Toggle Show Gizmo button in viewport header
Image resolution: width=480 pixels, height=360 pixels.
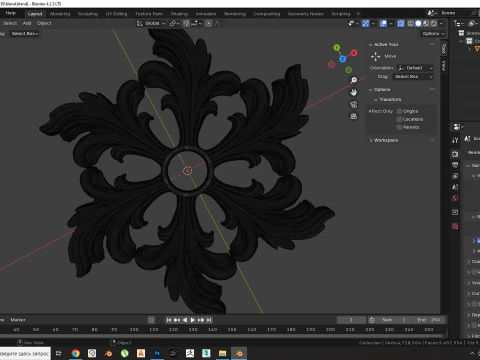(366, 23)
